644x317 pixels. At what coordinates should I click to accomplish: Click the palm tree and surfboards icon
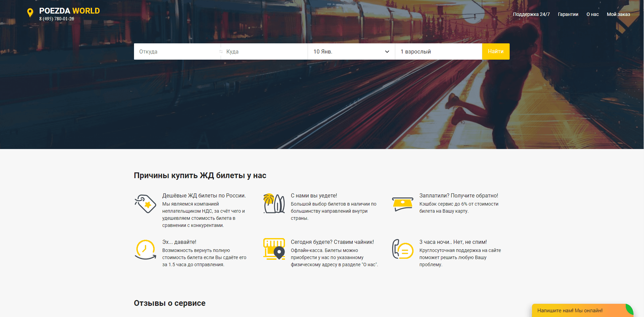tap(274, 203)
